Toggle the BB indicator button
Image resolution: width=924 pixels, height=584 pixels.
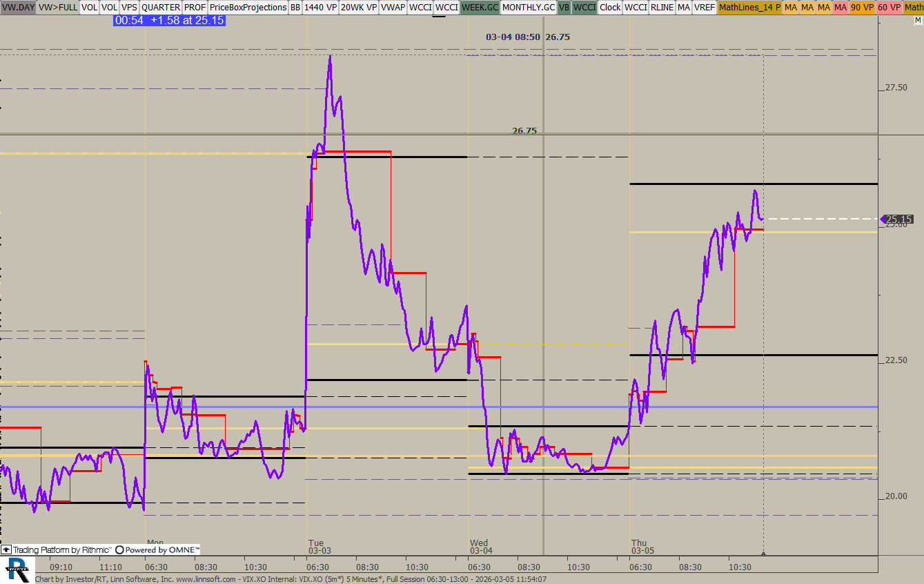pos(295,8)
